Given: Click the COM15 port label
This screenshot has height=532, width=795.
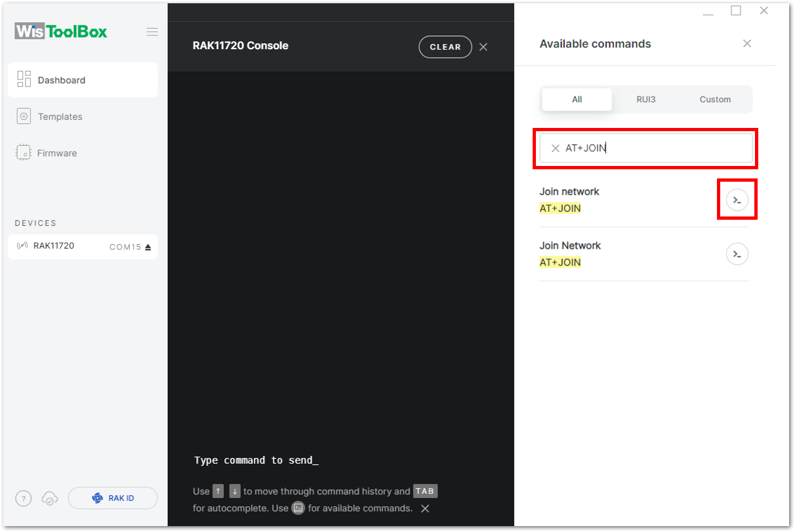Looking at the screenshot, I should tap(125, 247).
